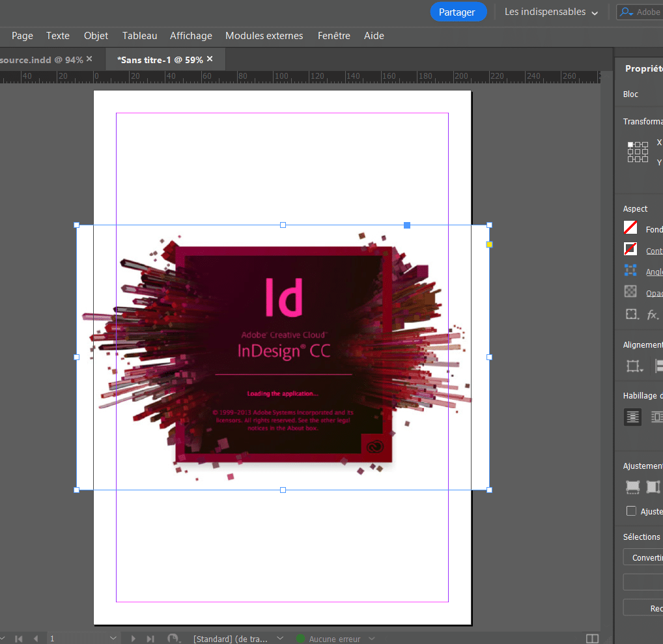Go to last page arrow icon
The width and height of the screenshot is (663, 644).
pos(150,639)
